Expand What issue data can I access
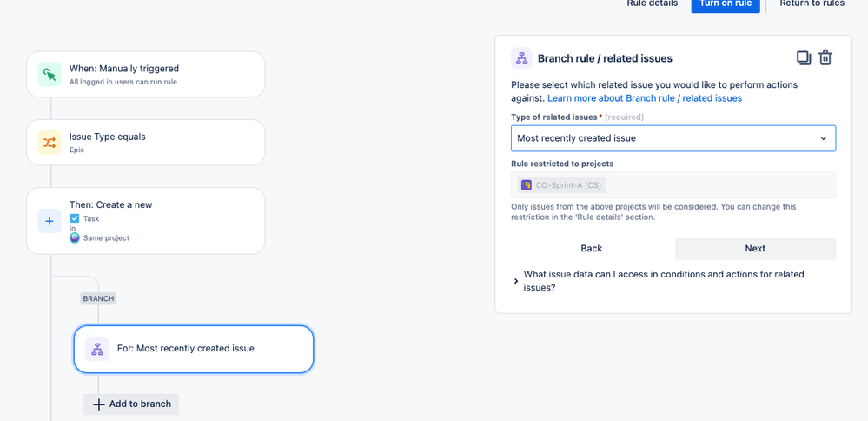Viewport: 868px width, 421px height. [516, 281]
